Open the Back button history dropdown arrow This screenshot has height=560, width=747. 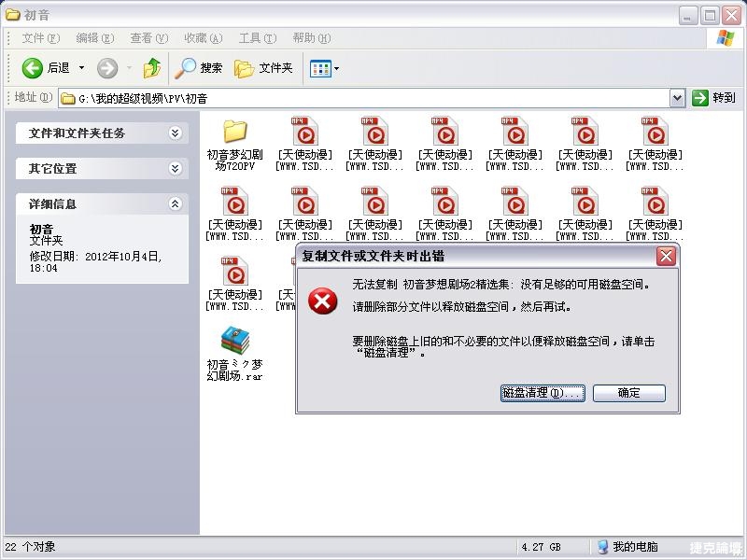81,68
